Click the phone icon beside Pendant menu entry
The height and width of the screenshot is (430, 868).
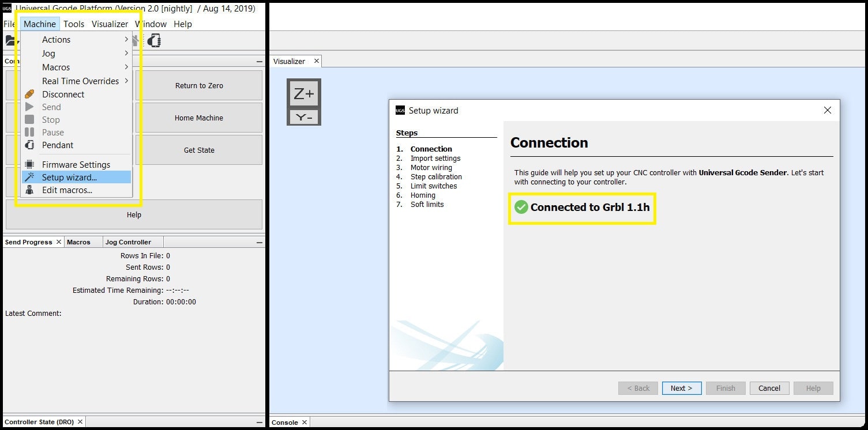[29, 145]
